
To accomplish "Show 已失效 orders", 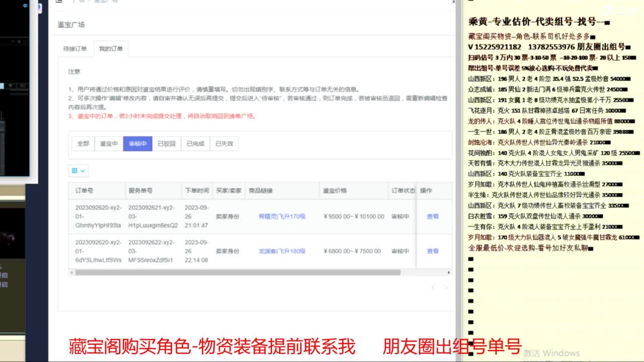I will pyautogui.click(x=224, y=144).
